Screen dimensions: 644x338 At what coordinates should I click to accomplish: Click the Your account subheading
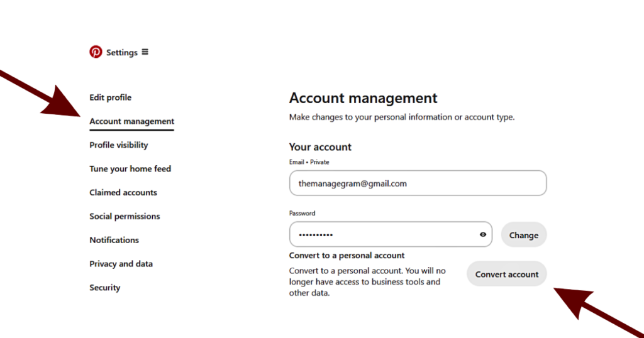click(320, 147)
